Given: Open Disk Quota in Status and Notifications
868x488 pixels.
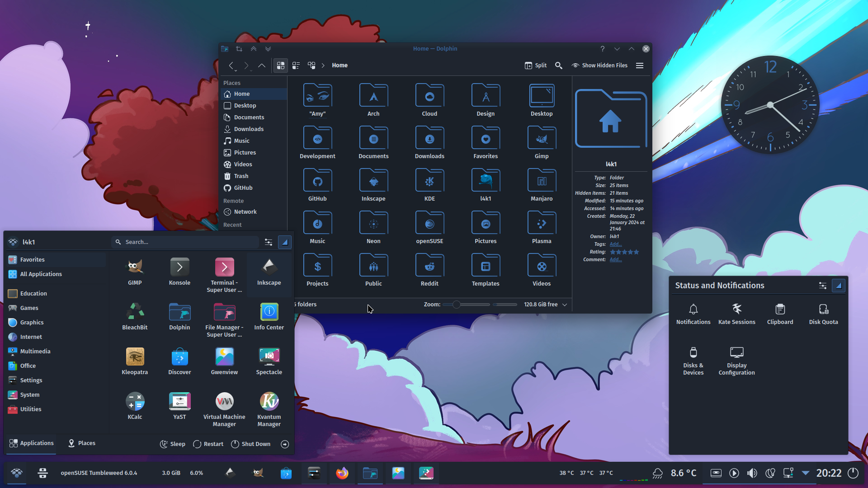Looking at the screenshot, I should (x=824, y=314).
